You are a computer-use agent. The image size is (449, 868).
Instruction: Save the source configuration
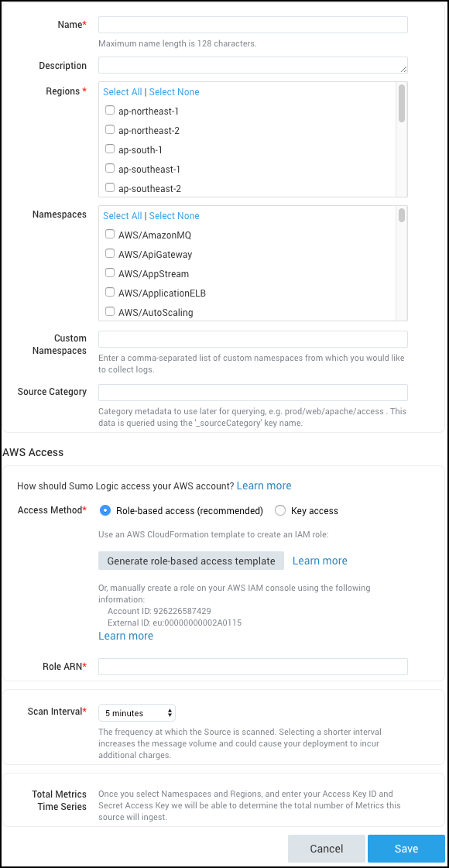[x=406, y=848]
